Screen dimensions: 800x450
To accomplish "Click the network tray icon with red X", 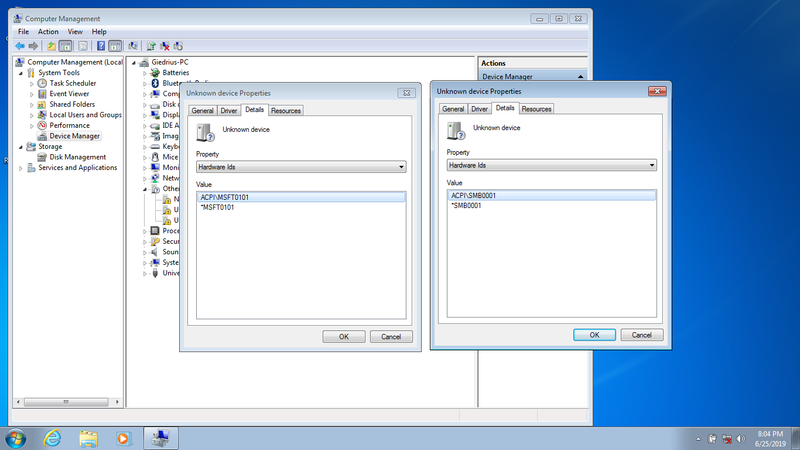I will [727, 439].
